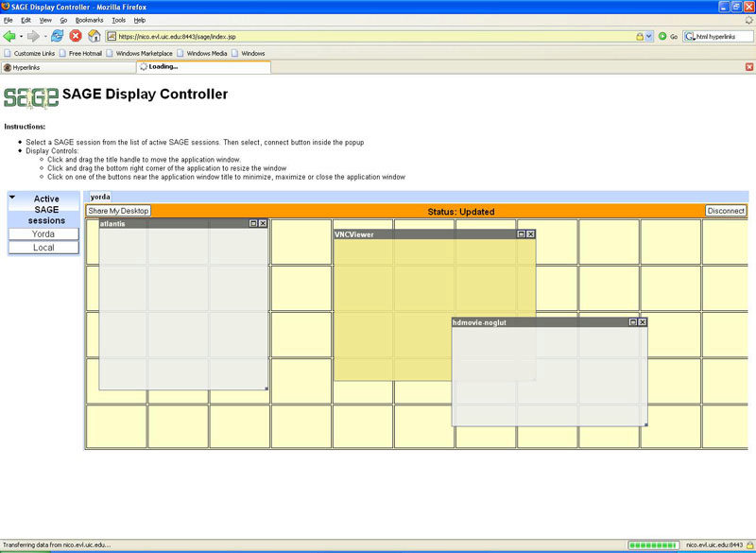Maximize the atlantis application window
The width and height of the screenshot is (756, 553).
tap(253, 223)
